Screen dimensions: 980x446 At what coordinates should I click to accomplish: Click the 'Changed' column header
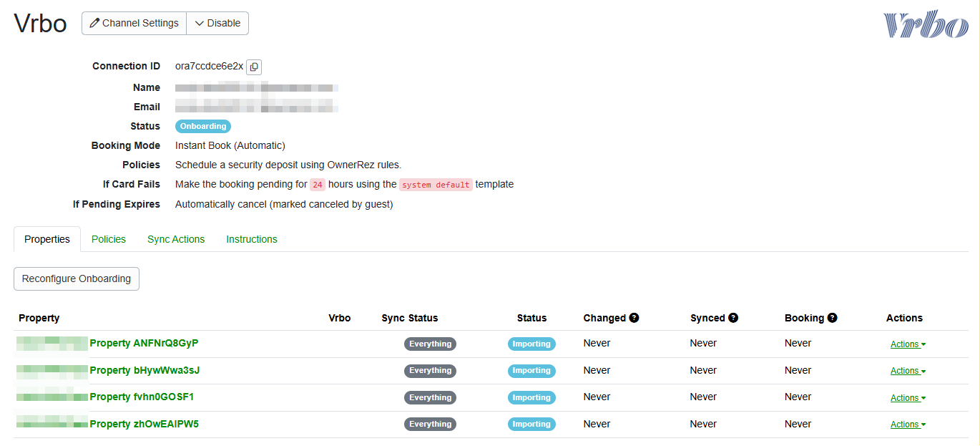click(604, 318)
